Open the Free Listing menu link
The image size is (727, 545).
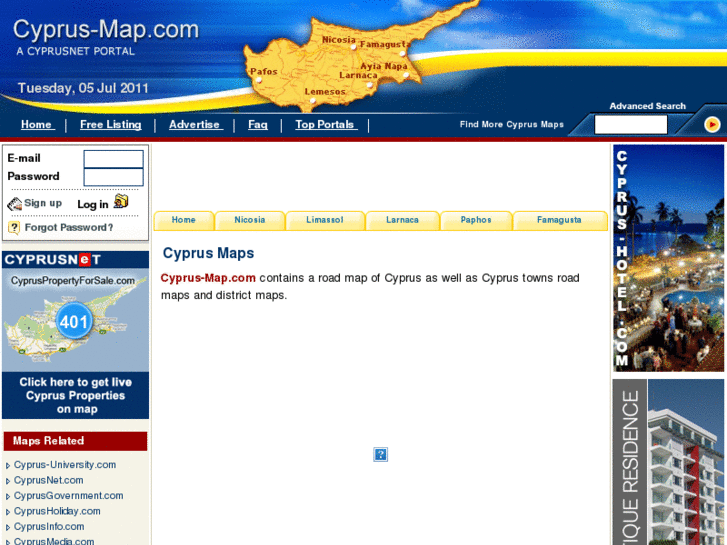tap(110, 124)
